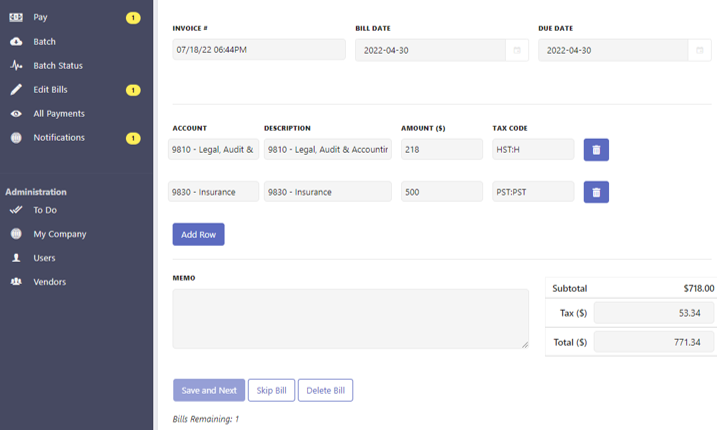Click the Bill Date field 2022-04-30
Viewport: 717px width, 430px height.
(x=430, y=50)
